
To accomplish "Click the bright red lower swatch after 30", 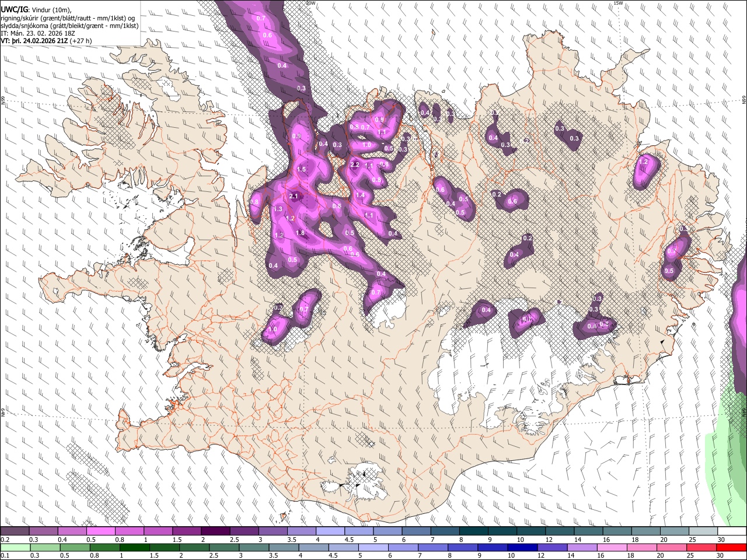I will 731,547.
